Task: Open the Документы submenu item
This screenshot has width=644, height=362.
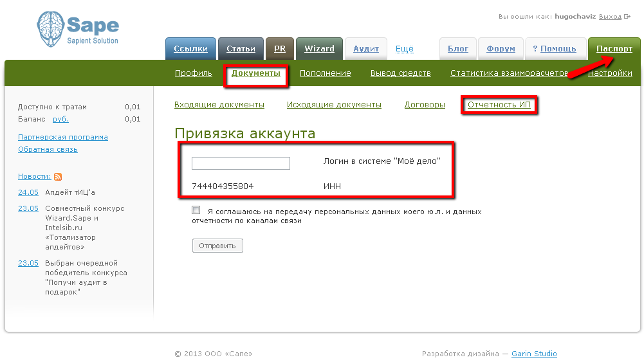Action: [x=256, y=73]
